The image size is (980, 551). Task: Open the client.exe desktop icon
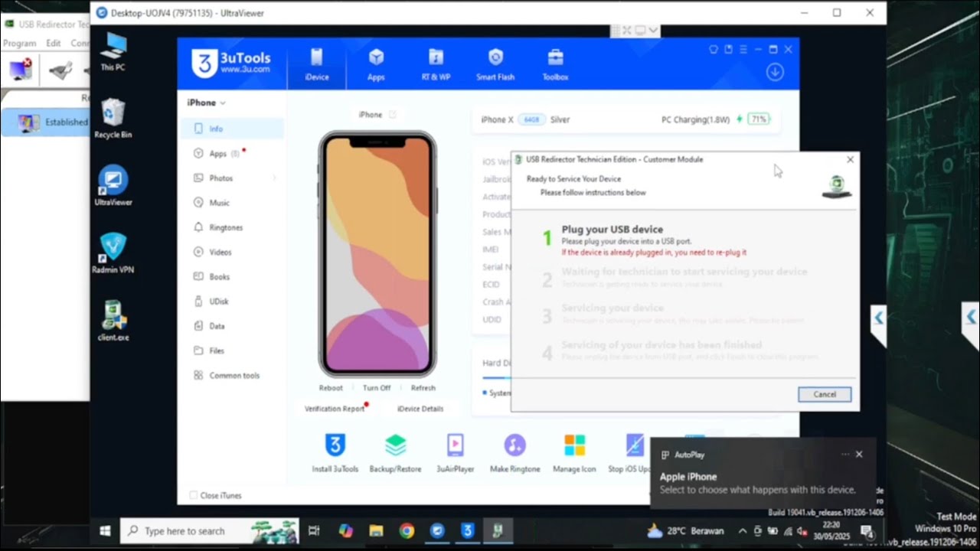pyautogui.click(x=113, y=321)
